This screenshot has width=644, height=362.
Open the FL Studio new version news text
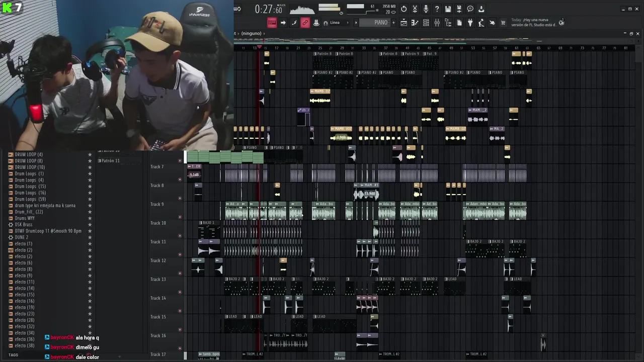(x=533, y=22)
